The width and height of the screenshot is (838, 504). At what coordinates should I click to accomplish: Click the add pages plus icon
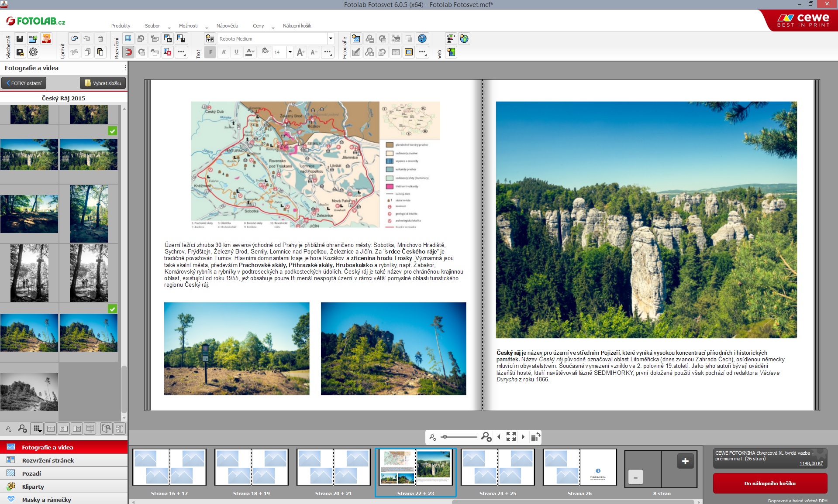[685, 461]
